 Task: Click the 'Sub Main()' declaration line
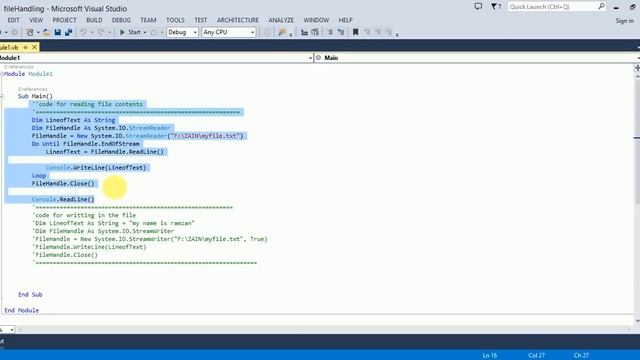pos(36,96)
